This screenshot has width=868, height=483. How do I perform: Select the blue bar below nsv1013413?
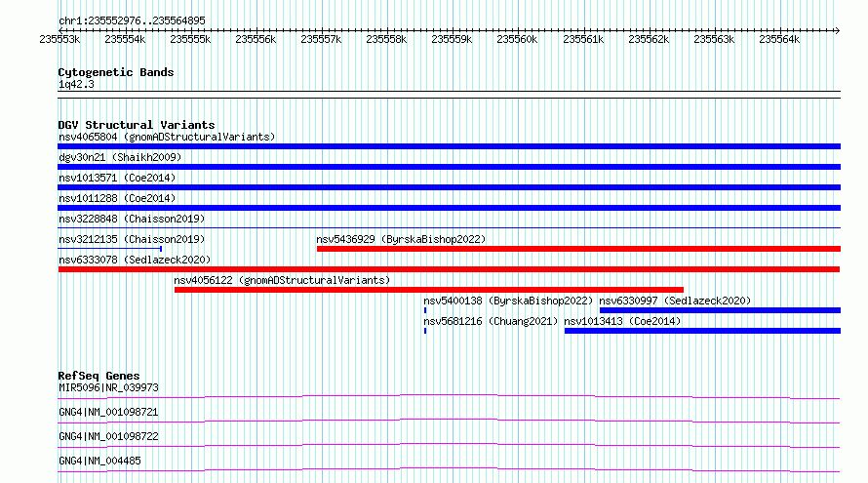(702, 331)
